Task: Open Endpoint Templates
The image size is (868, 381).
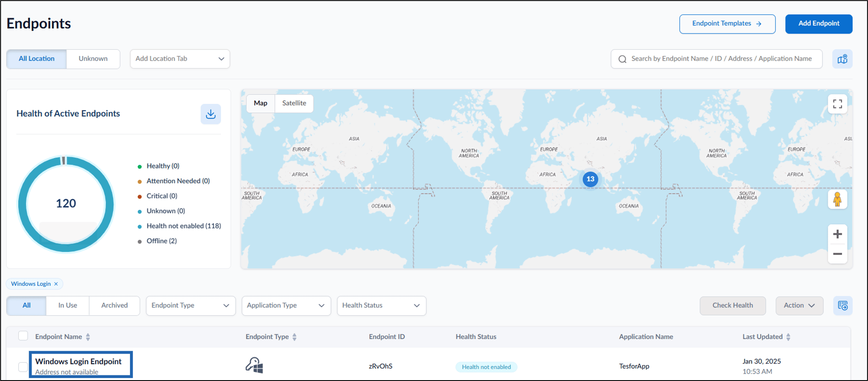Action: tap(727, 24)
